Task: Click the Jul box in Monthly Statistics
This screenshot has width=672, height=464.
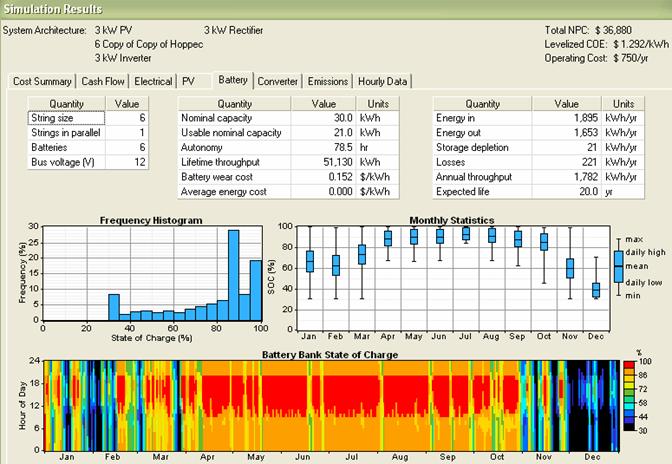Action: (x=465, y=234)
